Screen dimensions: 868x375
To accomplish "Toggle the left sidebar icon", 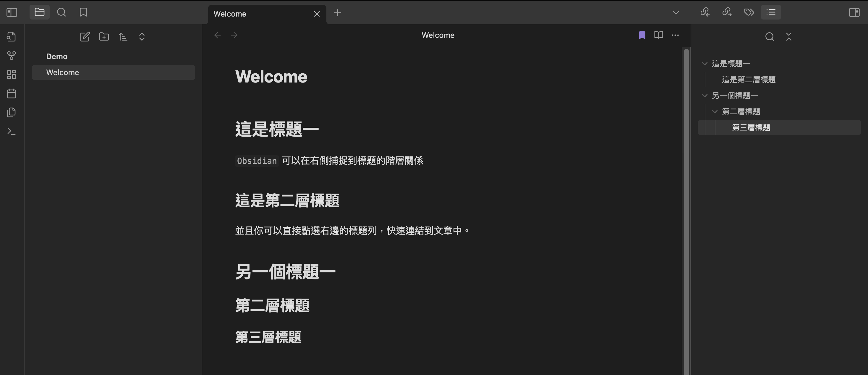I will point(12,12).
